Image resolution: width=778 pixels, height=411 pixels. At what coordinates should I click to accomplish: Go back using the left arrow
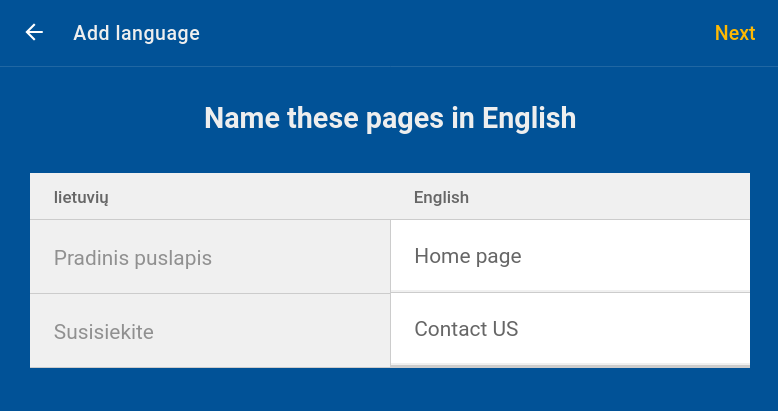(x=35, y=33)
